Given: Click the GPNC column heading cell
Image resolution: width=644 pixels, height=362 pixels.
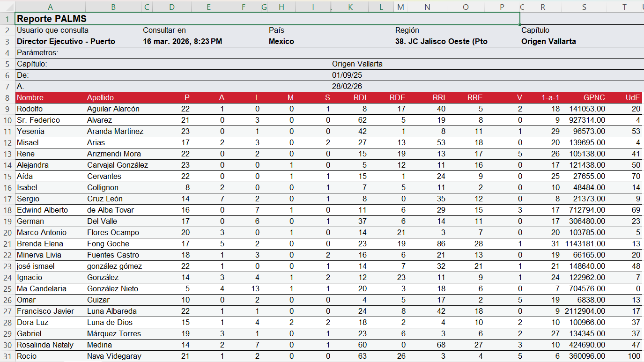Looking at the screenshot, I should coord(594,97).
